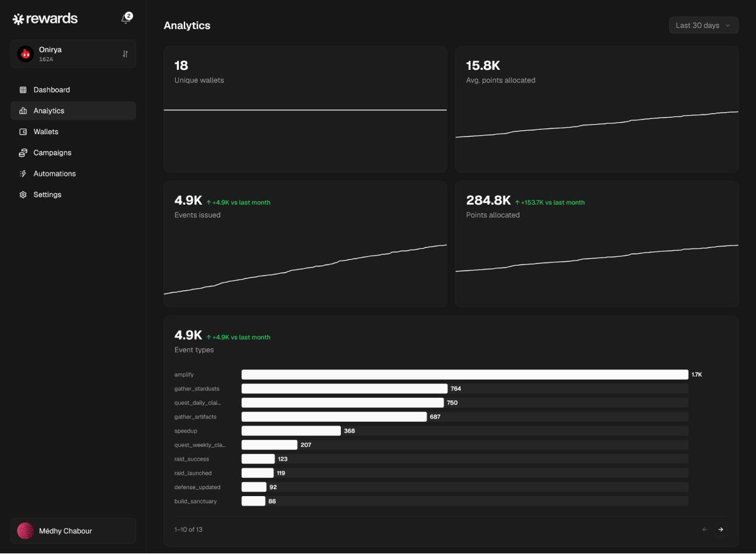756x554 pixels.
Task: Click '284.8K' points allocated value
Action: [x=488, y=200]
